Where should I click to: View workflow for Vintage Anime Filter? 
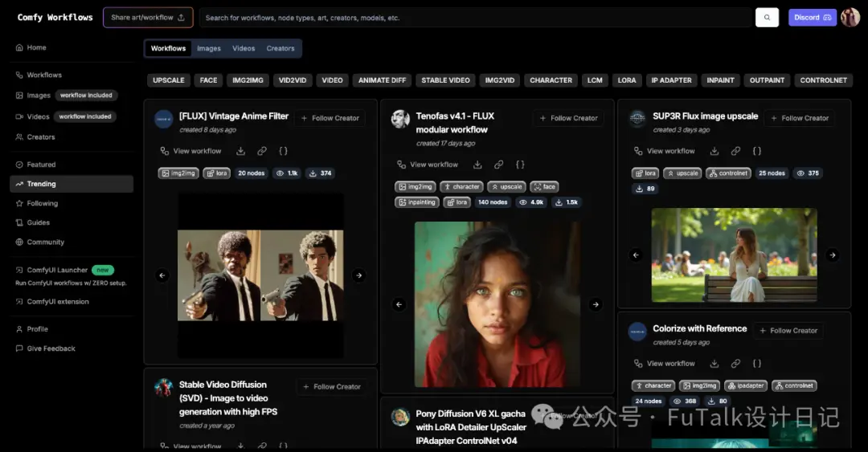pos(190,151)
